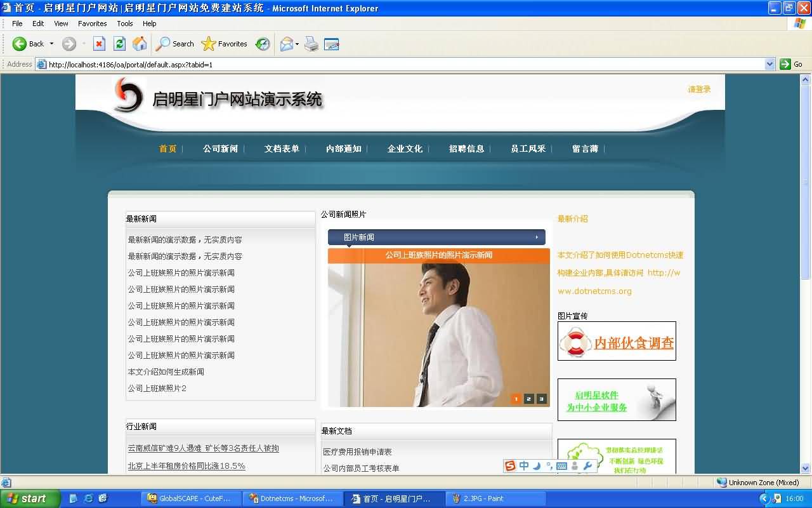Select slide 3 in the photo slideshow
Image resolution: width=812 pixels, height=508 pixels.
point(542,399)
